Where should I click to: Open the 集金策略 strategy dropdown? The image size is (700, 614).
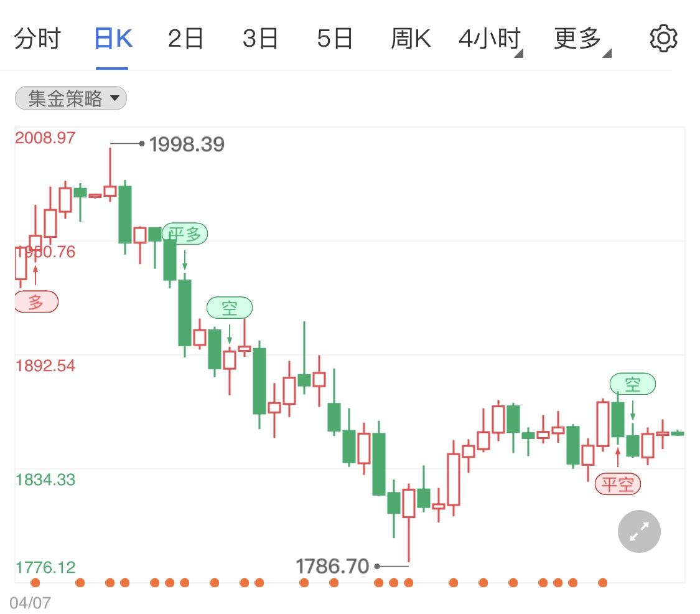tap(70, 98)
